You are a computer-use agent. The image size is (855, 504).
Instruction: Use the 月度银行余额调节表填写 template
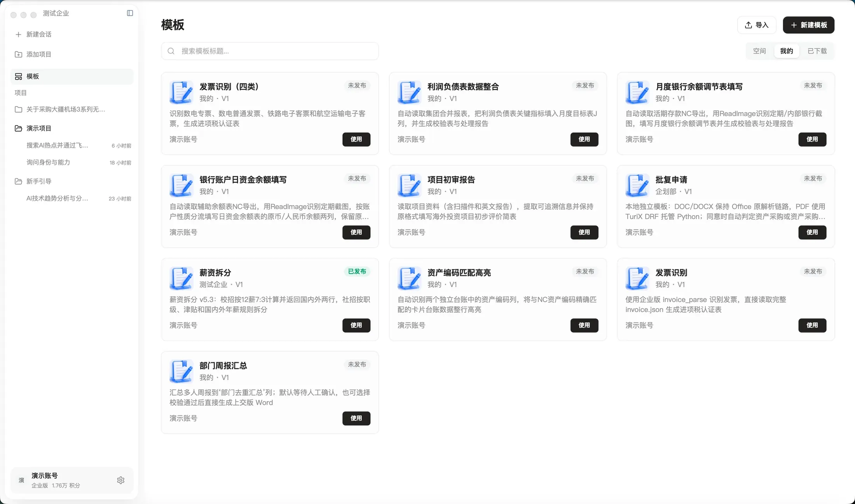click(x=812, y=140)
